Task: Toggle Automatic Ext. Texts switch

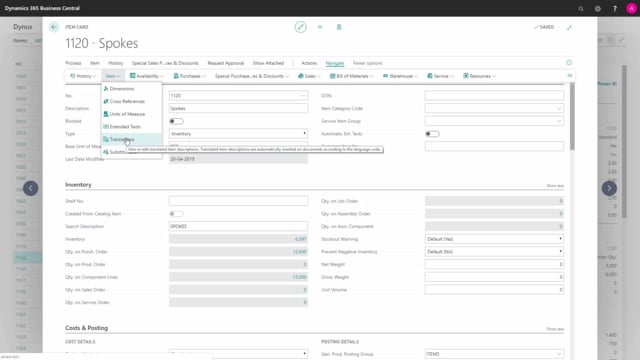Action: (x=432, y=134)
